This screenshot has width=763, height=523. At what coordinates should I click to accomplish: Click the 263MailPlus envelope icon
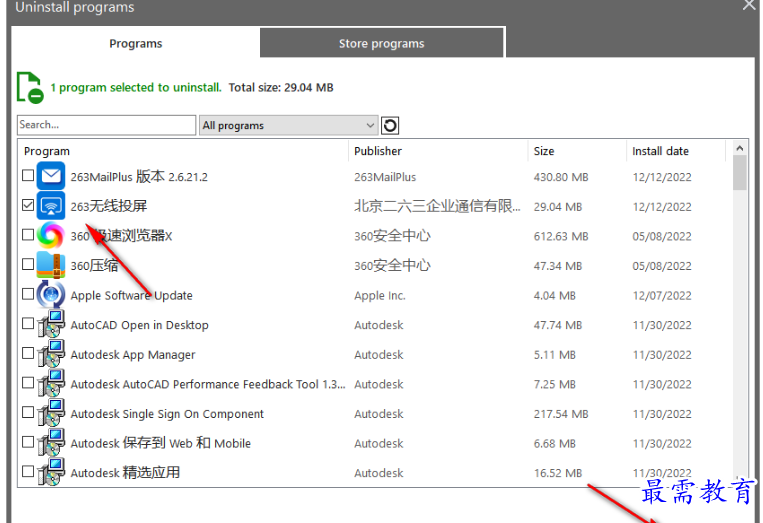tap(51, 176)
